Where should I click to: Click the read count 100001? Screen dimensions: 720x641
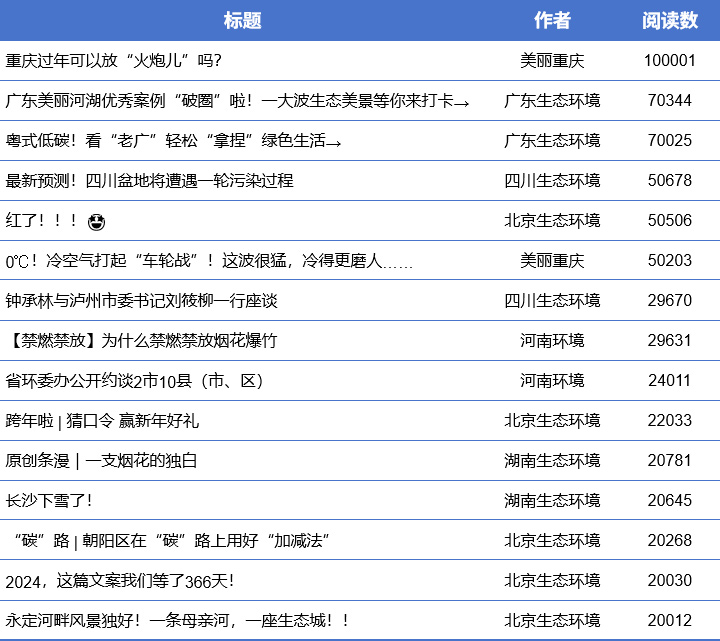click(x=670, y=61)
